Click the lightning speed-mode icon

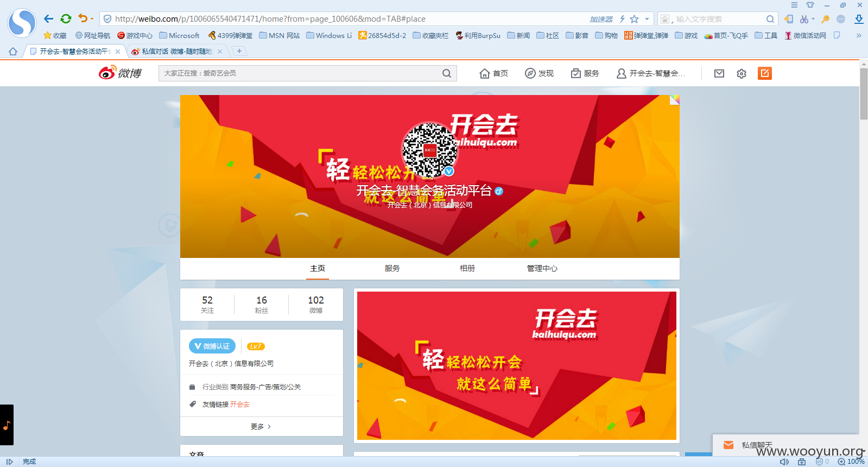tap(622, 19)
